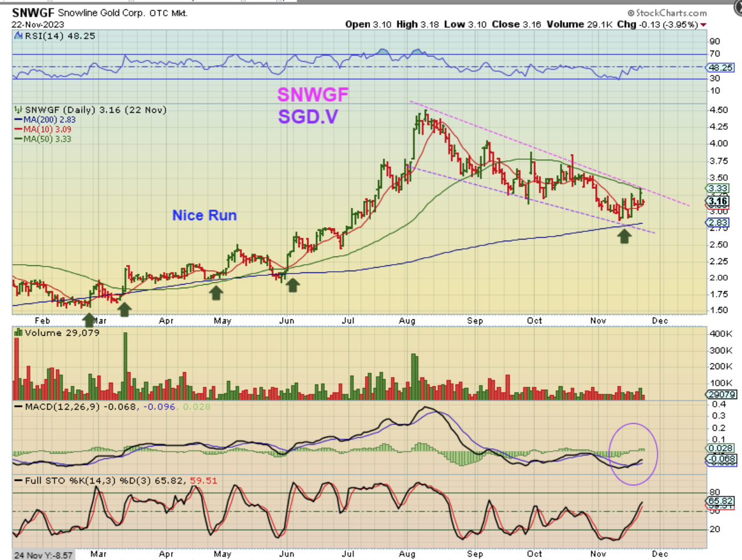
Task: Click the purple SGD.V annotation text
Action: pyautogui.click(x=308, y=117)
